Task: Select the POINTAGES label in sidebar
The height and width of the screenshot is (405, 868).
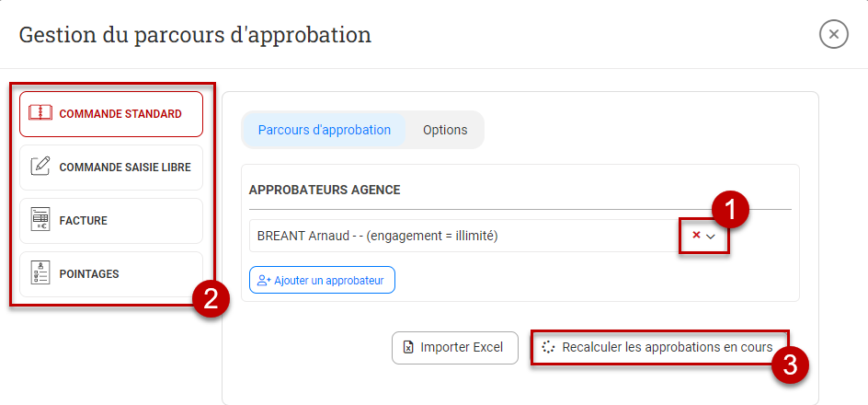Action: coord(88,274)
